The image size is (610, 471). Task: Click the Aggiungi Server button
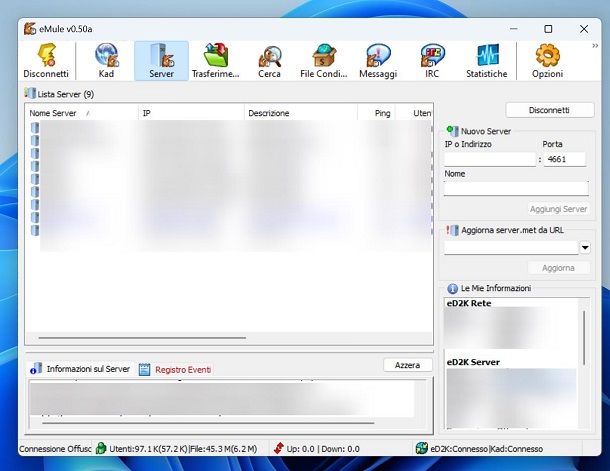point(558,209)
